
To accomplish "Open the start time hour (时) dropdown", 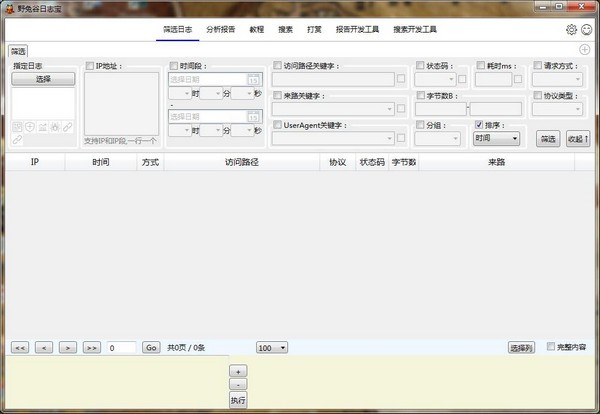I will pos(180,93).
